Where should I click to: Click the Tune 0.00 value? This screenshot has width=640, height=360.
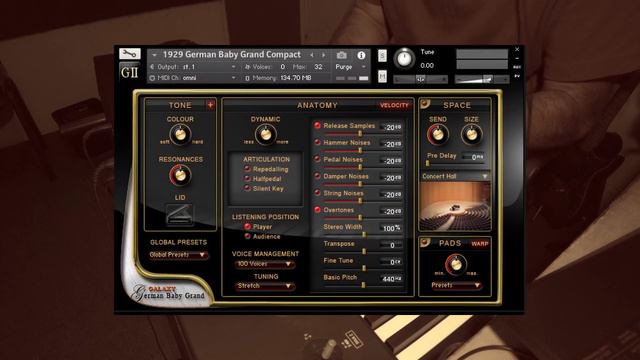pos(427,65)
